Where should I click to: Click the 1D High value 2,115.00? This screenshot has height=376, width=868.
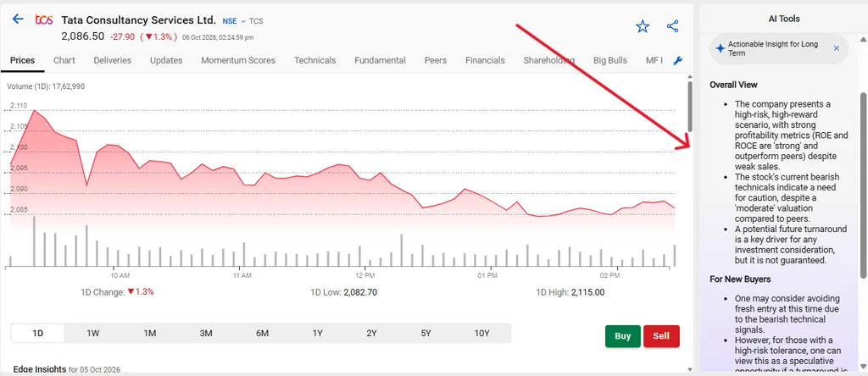coord(588,292)
